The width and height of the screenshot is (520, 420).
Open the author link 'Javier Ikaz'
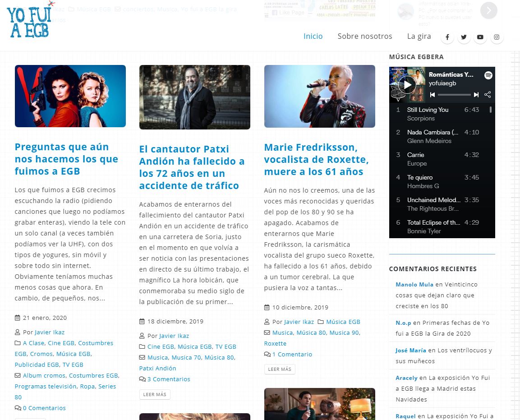tap(50, 332)
